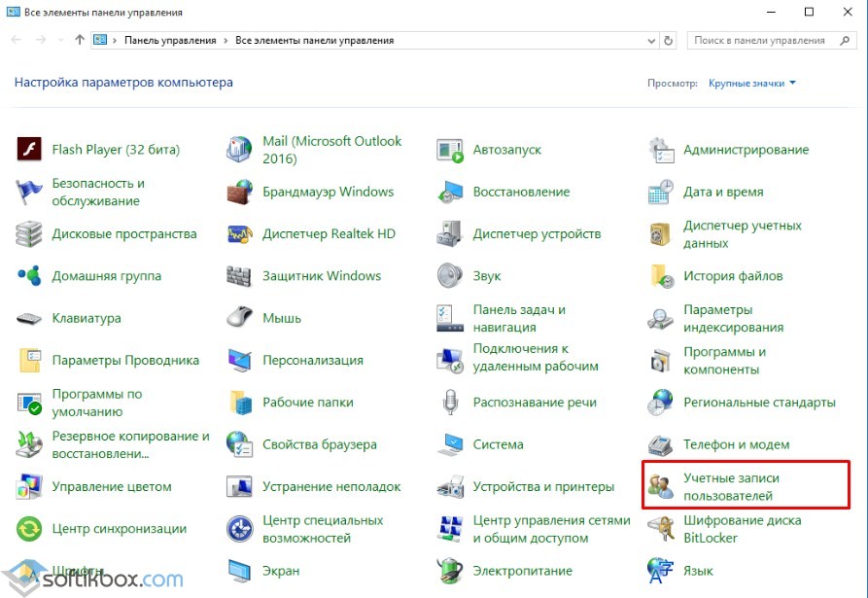Click the Брандмауэр Windows brick wall icon

tap(239, 193)
